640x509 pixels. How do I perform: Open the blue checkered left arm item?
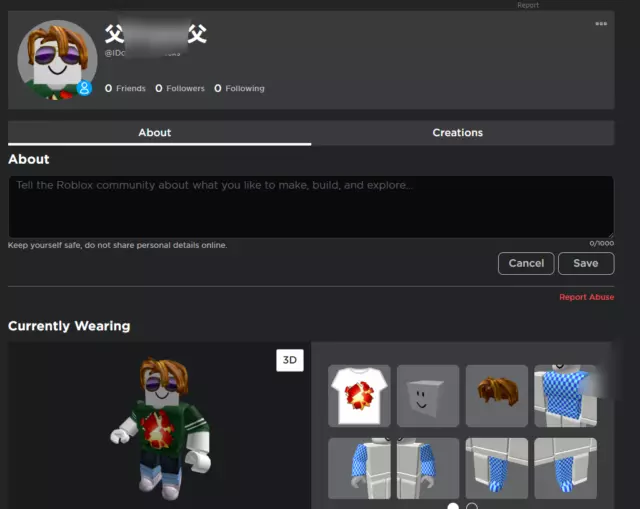tap(428, 468)
